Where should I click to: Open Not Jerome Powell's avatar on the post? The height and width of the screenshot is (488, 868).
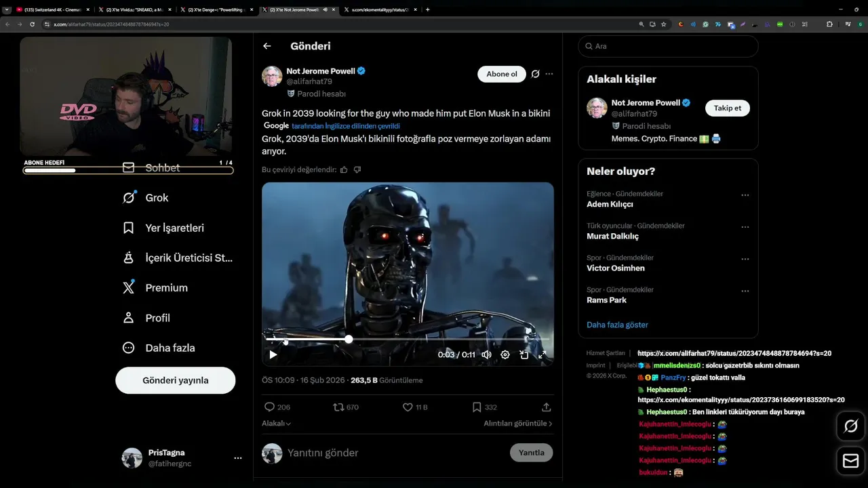[272, 76]
